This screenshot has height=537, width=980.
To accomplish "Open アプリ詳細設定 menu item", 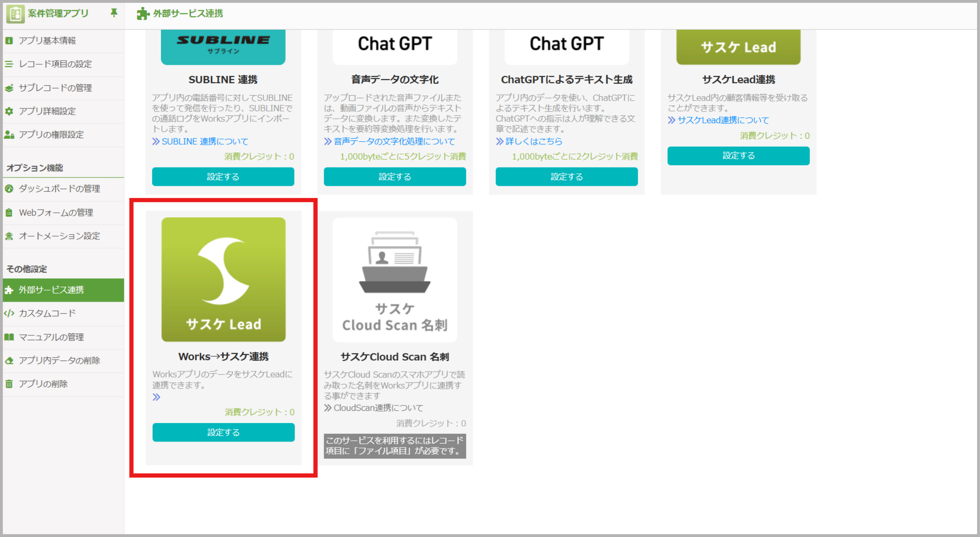I will [63, 111].
